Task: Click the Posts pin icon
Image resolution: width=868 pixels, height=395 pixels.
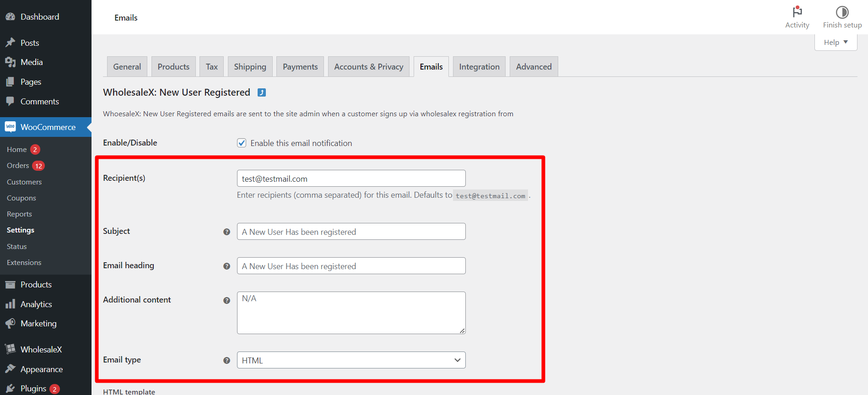Action: [x=10, y=43]
